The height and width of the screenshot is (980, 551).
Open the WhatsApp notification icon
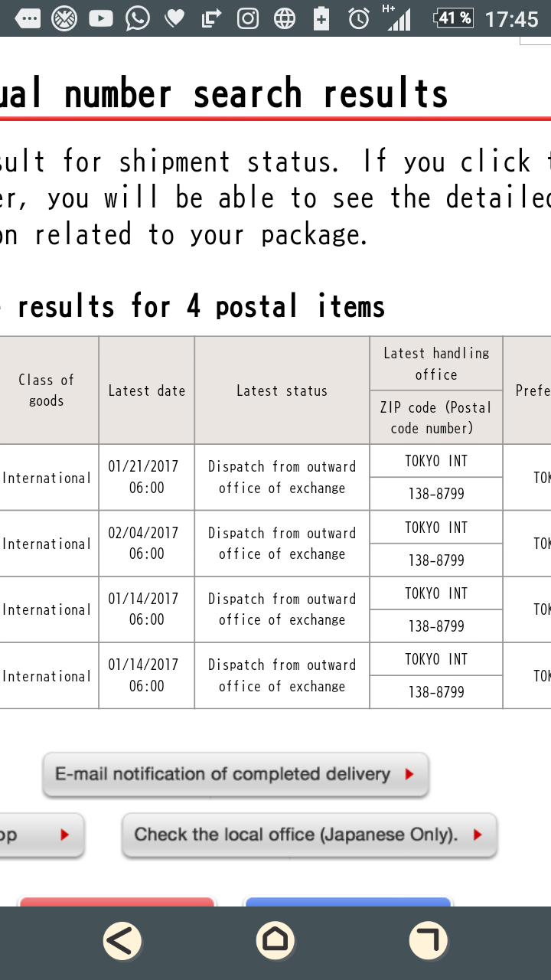coord(138,18)
